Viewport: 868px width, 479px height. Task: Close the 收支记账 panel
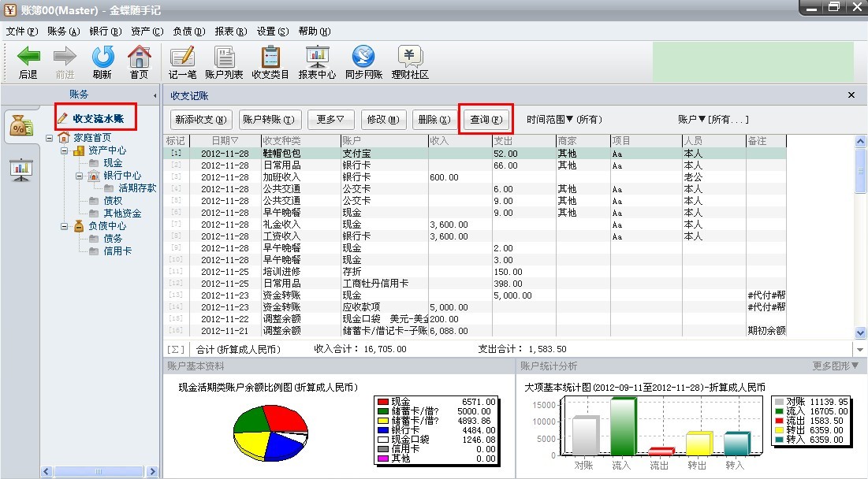[x=851, y=95]
